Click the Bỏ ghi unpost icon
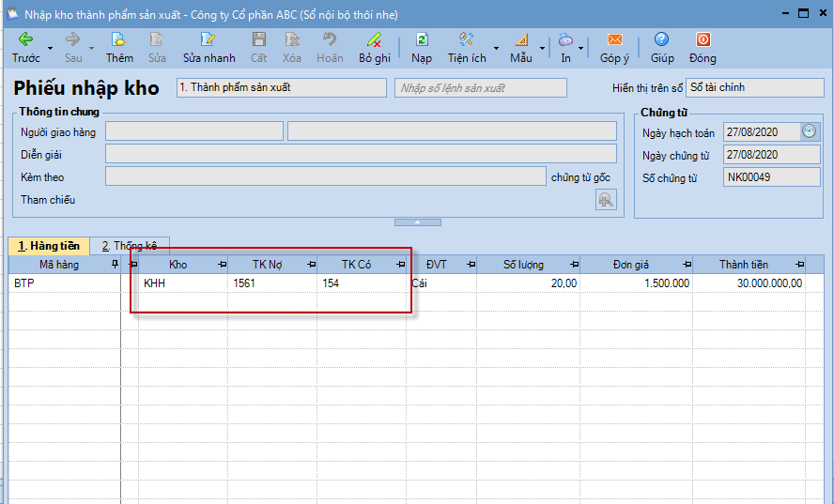 [374, 39]
